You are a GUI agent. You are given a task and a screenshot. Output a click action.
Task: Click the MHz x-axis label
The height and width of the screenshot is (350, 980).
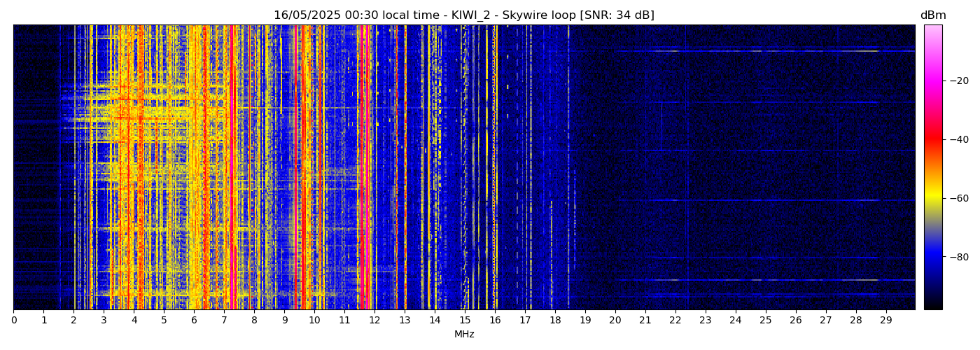464,335
